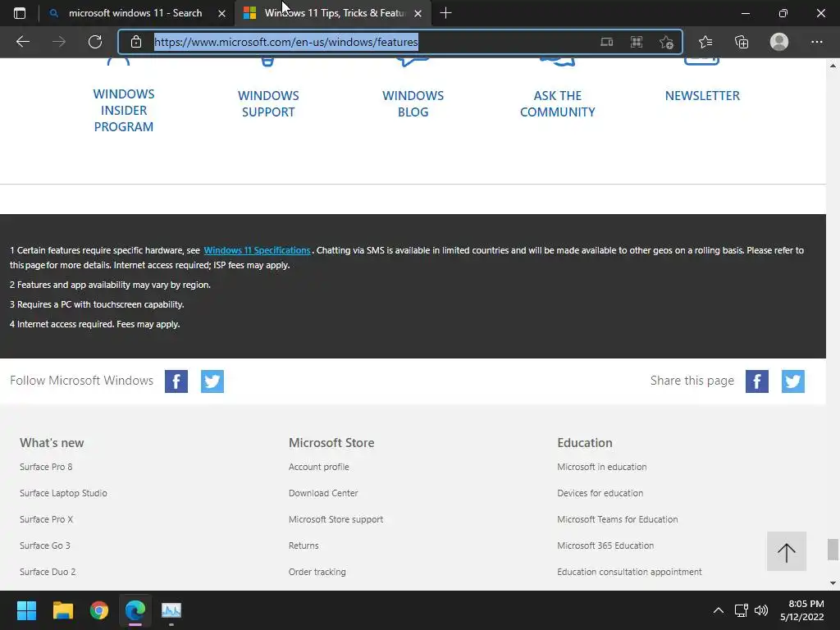840x630 pixels.
Task: Open Windows Insider Program link
Action: click(x=124, y=110)
